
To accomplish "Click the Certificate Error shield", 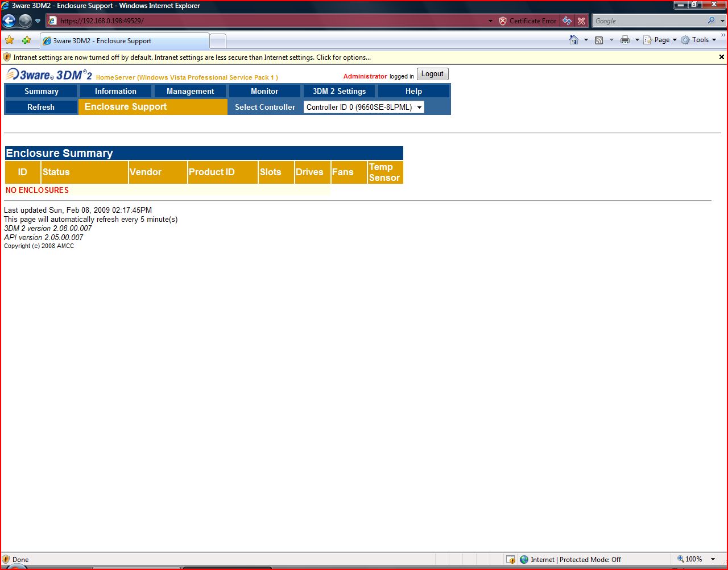I will click(x=503, y=21).
